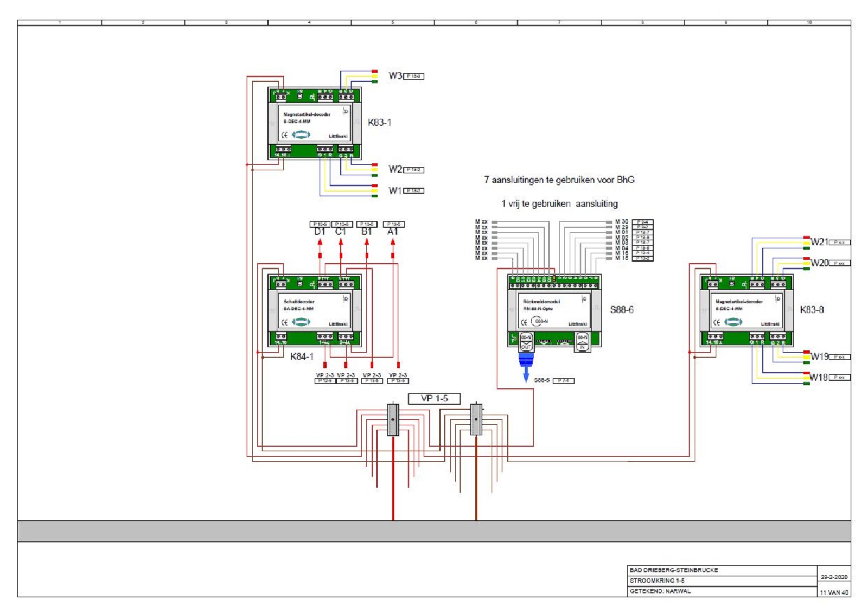The height and width of the screenshot is (612, 868).
Task: Click the red arrow pointing to C1
Action: 341,242
